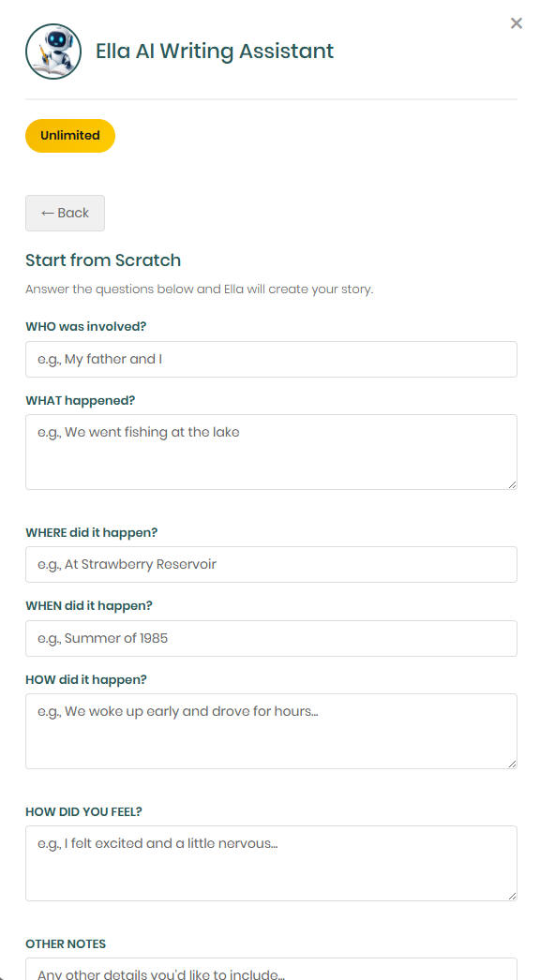Screen dimensions: 540x980
Task: Click inside the HOW DID YOU FEEL box
Action: click(271, 863)
